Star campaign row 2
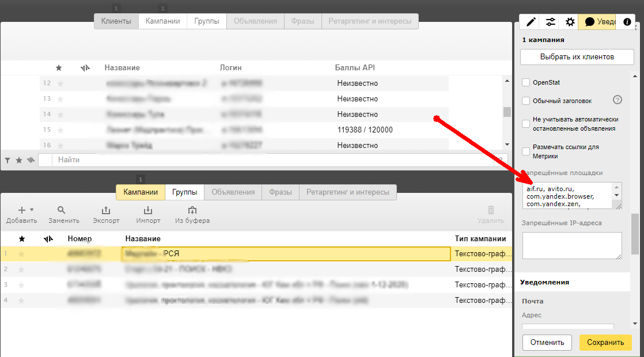 21,269
